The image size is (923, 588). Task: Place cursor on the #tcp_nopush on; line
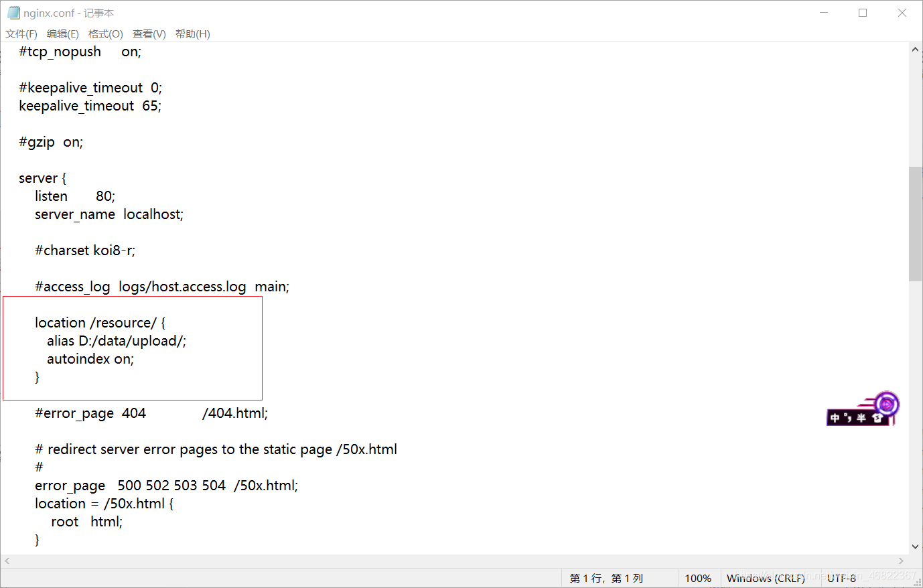pyautogui.click(x=80, y=52)
